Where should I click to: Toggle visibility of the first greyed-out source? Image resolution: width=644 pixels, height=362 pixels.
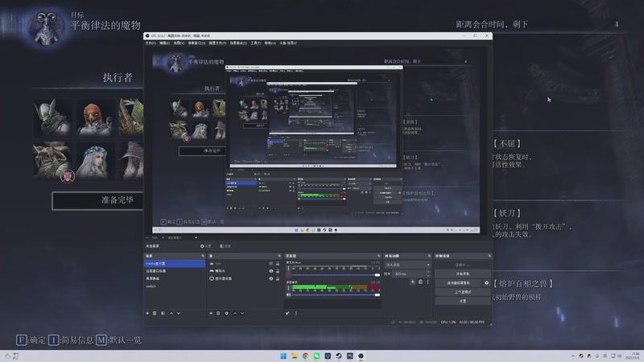coord(271,264)
